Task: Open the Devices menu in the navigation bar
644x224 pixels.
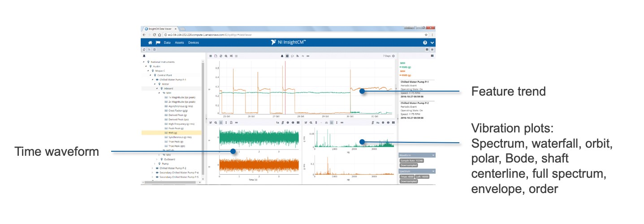Action: coord(193,43)
